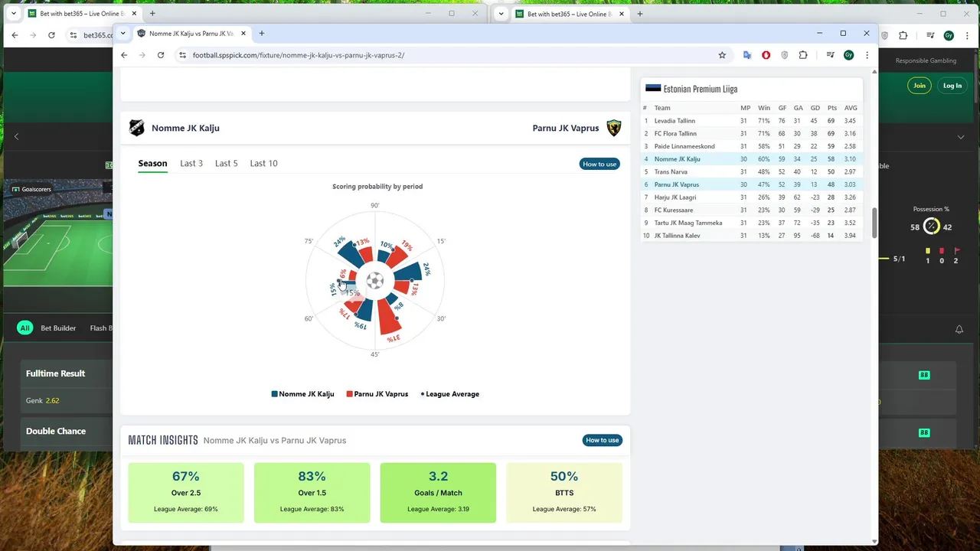Viewport: 980px width, 551px height.
Task: Add new tab in right bet365 window
Action: point(640,14)
